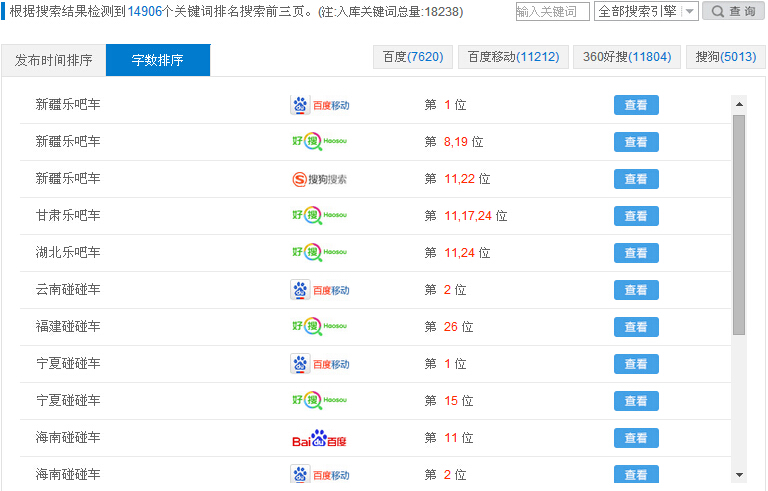768x491 pixels.
Task: Open the 全部搜索引擎 dropdown
Action: click(x=646, y=11)
